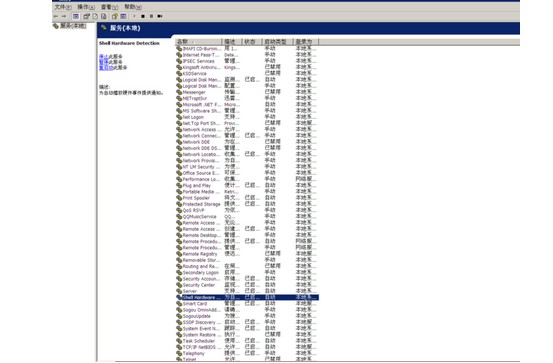Select the Office Source E... service row

click(247, 173)
